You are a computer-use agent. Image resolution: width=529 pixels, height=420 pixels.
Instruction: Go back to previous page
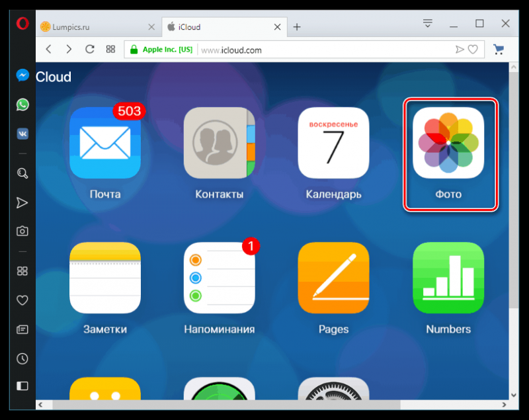[x=49, y=49]
